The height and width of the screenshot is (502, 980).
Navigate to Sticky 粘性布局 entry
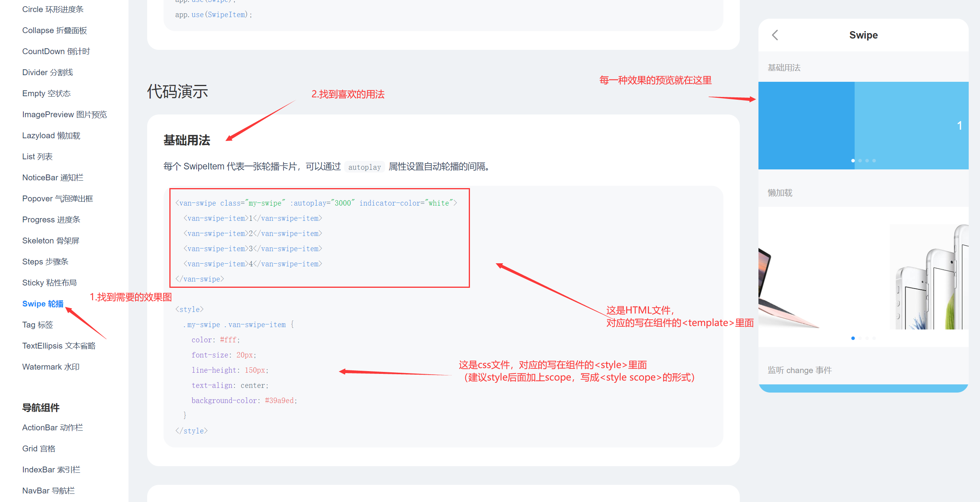pyautogui.click(x=49, y=283)
